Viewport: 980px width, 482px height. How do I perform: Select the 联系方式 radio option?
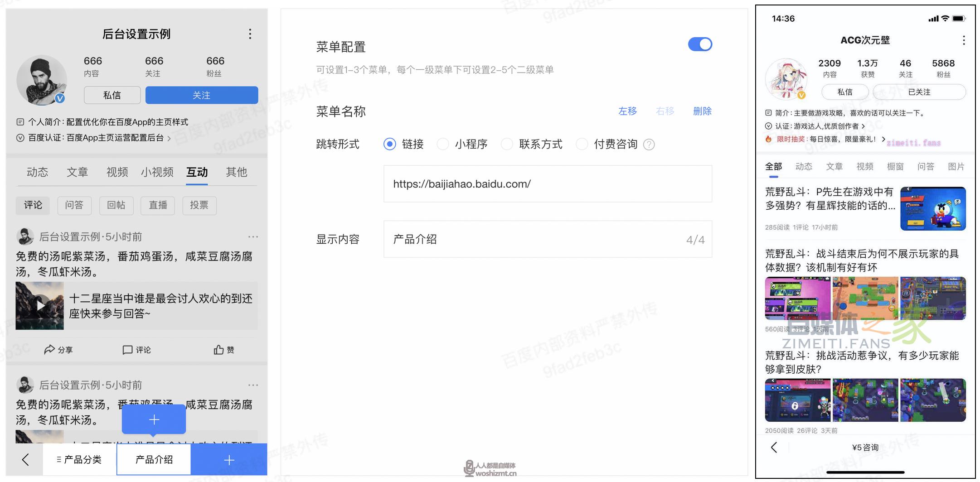(507, 144)
